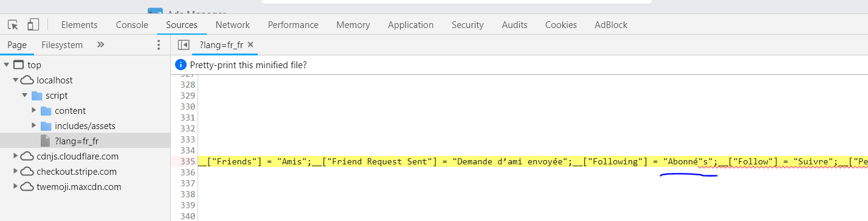Hide navigator with the sidebar toggle icon

coord(183,45)
